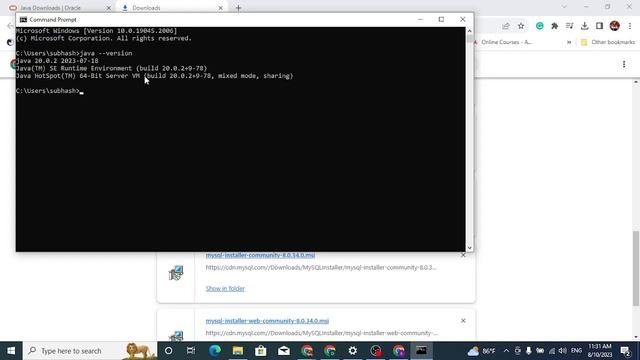Switch to the Downloads browser tab

click(x=171, y=8)
